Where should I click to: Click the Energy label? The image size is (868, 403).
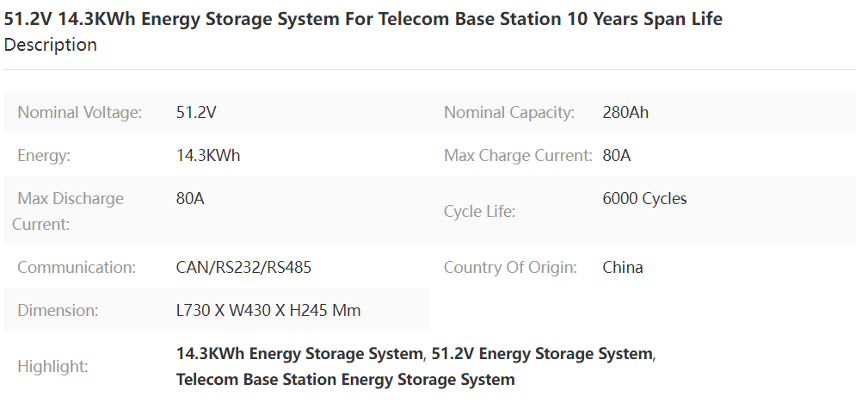pos(44,155)
